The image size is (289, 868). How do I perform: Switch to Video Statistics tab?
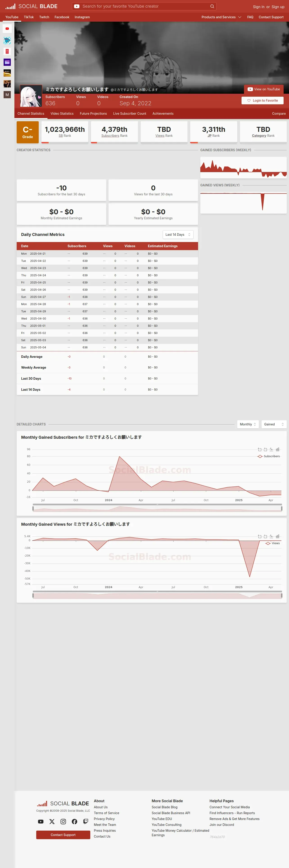pyautogui.click(x=62, y=114)
